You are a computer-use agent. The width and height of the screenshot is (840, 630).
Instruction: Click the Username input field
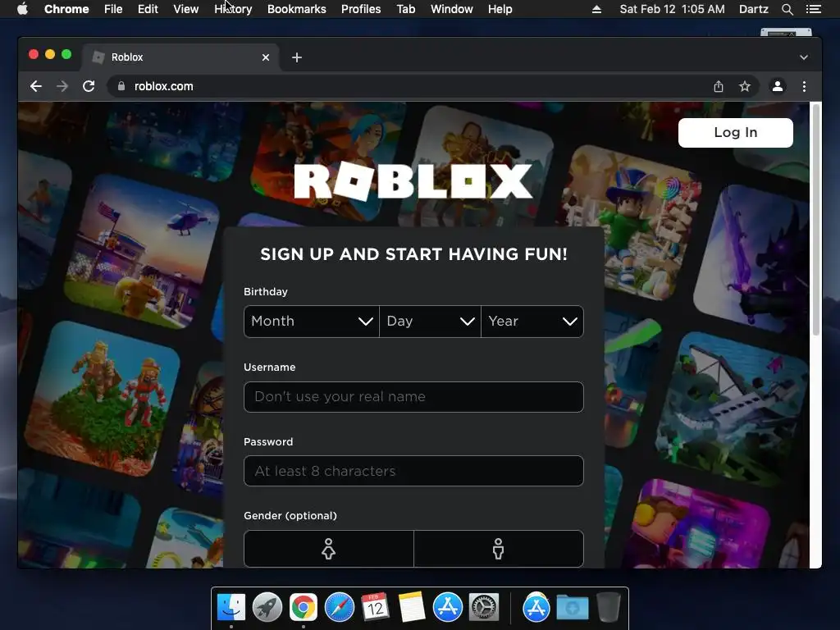click(x=413, y=397)
